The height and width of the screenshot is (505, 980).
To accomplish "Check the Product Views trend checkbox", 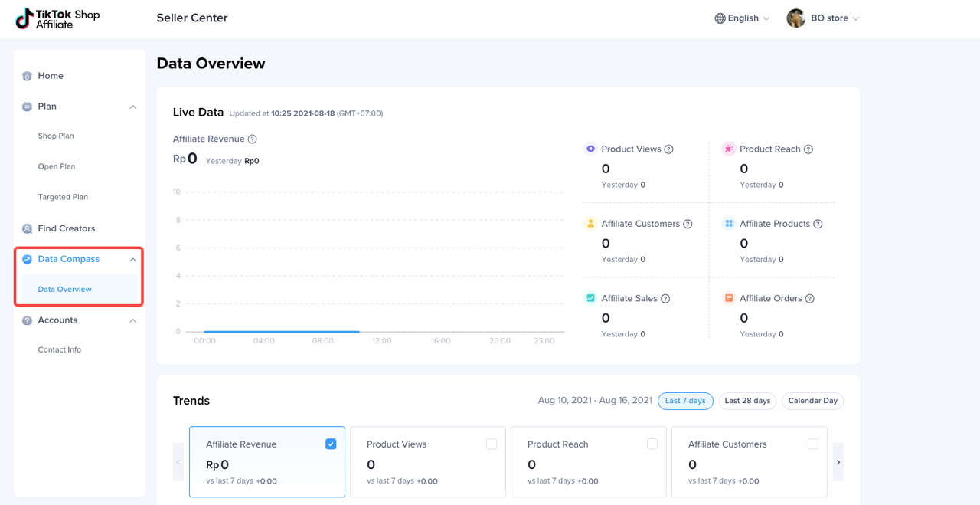I will [x=492, y=444].
